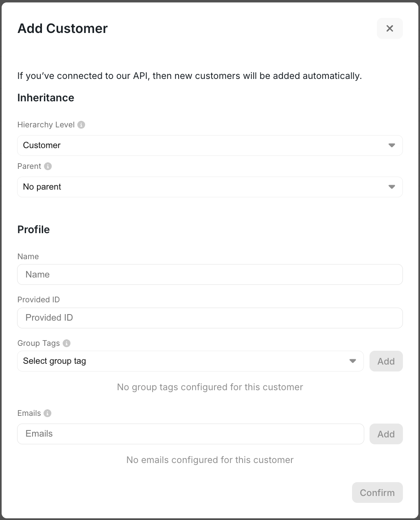Click the Hierarchy Level info icon
420x520 pixels.
click(81, 125)
